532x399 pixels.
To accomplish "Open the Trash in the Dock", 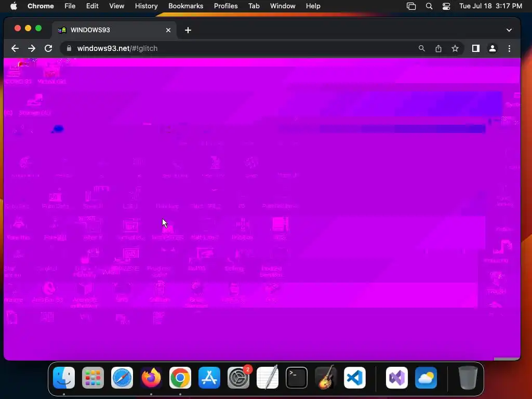I will pos(468,378).
